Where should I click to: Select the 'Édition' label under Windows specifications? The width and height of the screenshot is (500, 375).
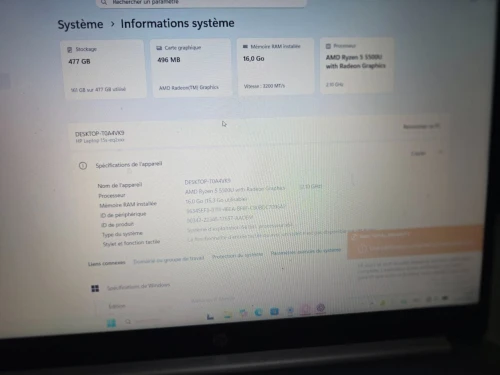tap(117, 306)
